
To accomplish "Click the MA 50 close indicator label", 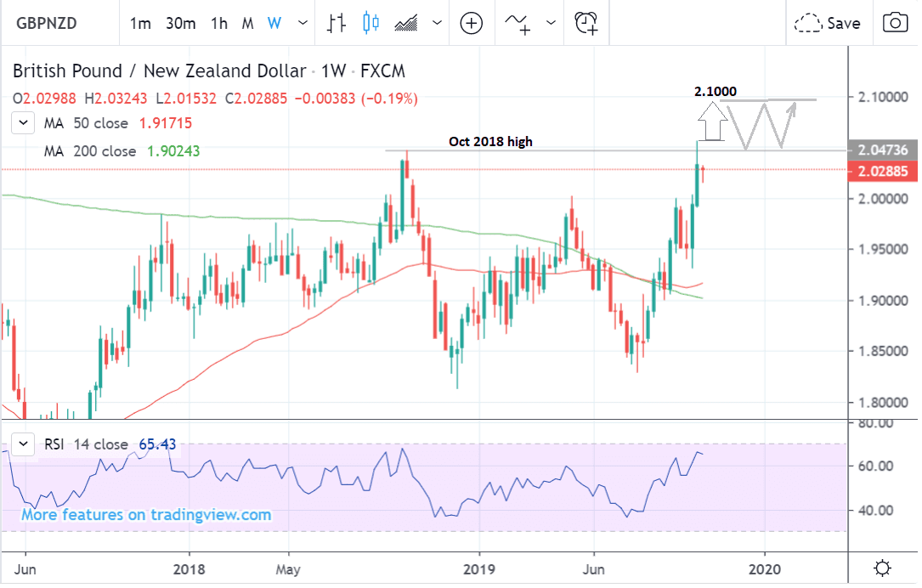I will [x=85, y=124].
